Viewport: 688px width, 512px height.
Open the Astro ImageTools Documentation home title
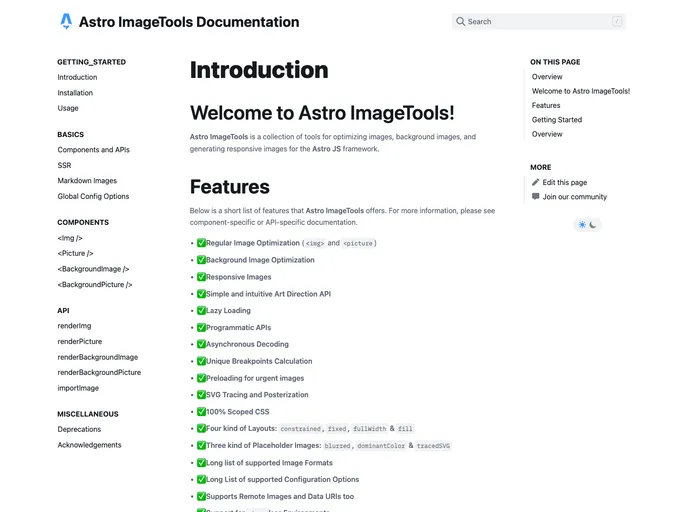coord(189,22)
